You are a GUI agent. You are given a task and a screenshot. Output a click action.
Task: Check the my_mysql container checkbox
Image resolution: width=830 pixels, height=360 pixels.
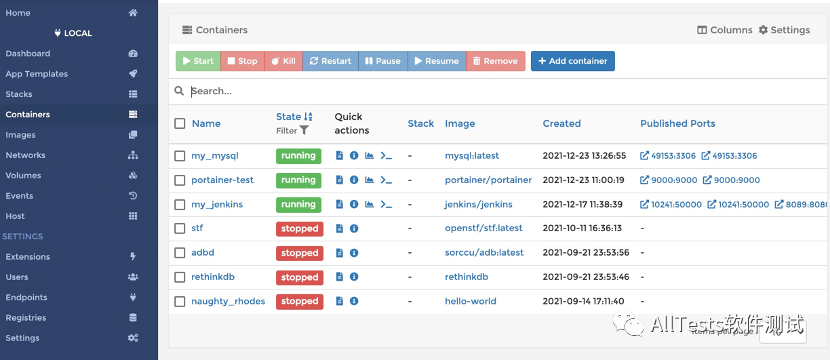pos(180,156)
